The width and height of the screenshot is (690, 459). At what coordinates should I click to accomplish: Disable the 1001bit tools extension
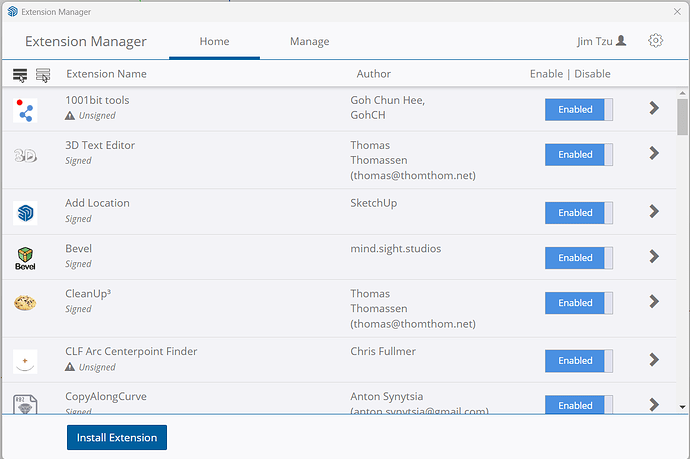(579, 109)
